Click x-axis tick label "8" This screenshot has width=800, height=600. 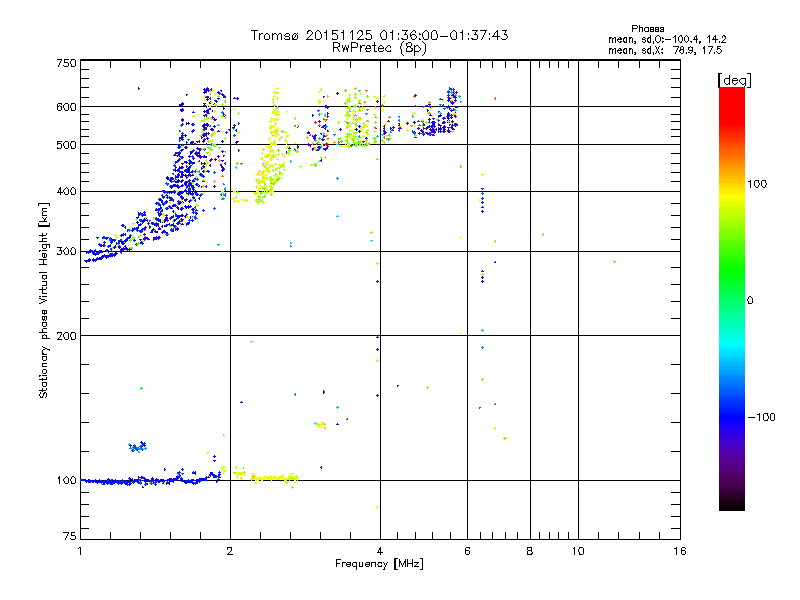(x=530, y=551)
